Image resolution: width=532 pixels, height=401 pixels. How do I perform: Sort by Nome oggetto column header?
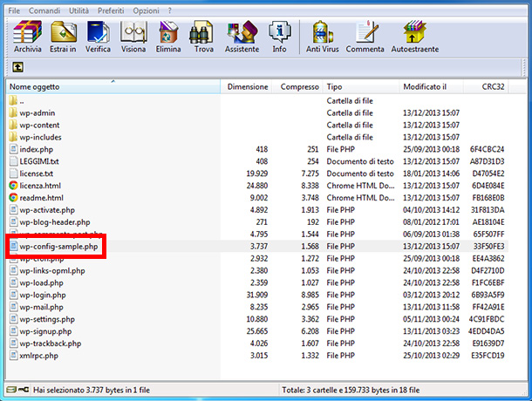tap(113, 87)
